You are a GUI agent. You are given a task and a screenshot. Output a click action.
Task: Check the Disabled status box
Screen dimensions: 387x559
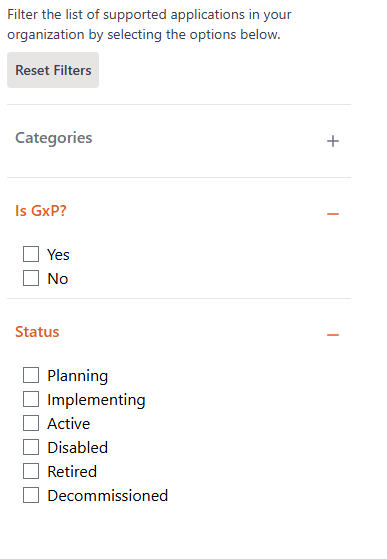[x=31, y=447]
